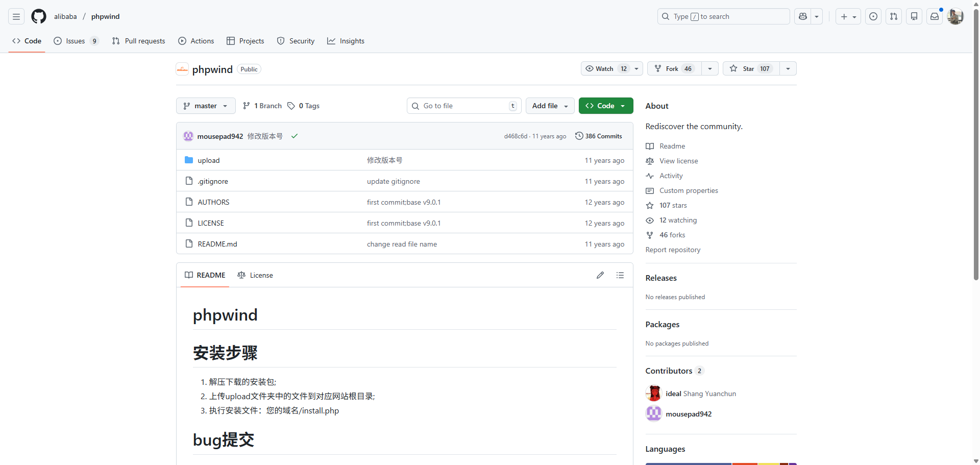Expand the Add file dropdown
The width and height of the screenshot is (980, 465).
coord(550,106)
